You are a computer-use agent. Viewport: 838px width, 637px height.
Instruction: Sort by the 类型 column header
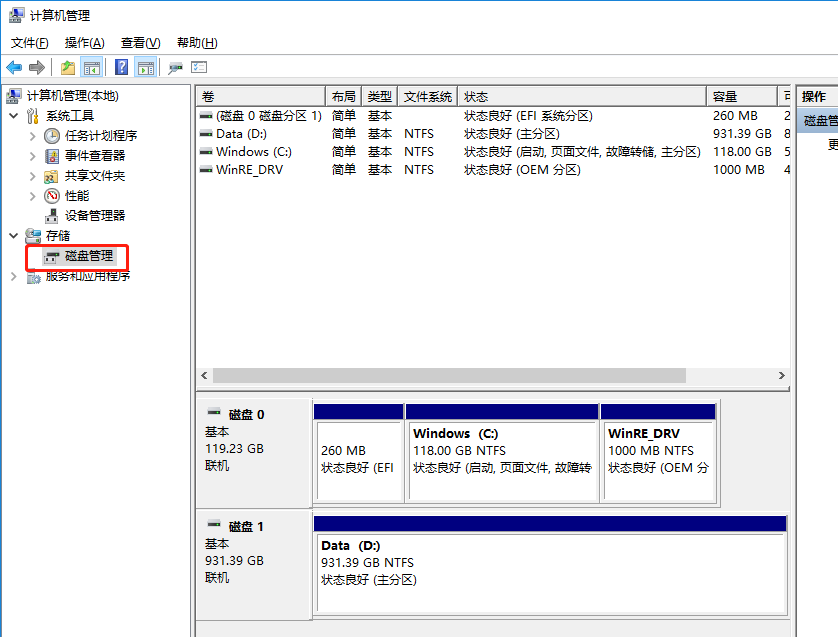[380, 97]
